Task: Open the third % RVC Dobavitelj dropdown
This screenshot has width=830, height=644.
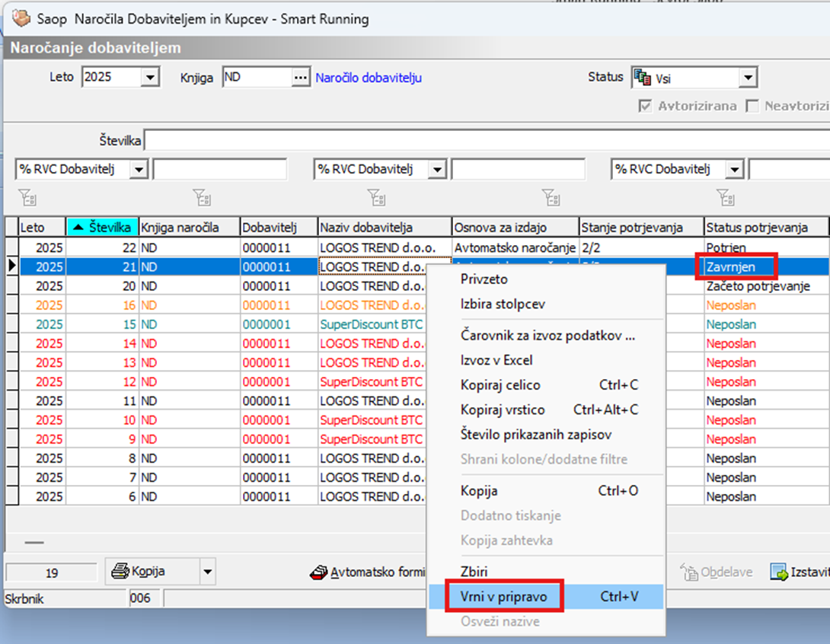Action: tap(735, 170)
